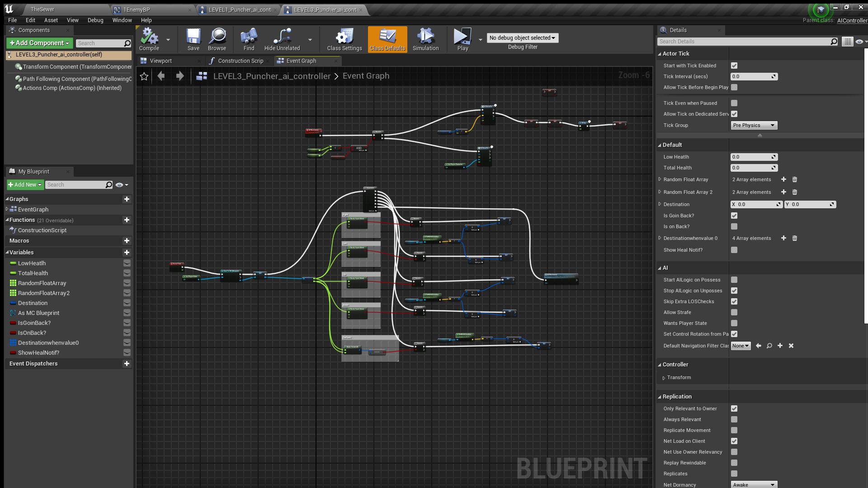The width and height of the screenshot is (868, 488).
Task: Delete Random Float Array elements with trash icon
Action: [x=795, y=179]
